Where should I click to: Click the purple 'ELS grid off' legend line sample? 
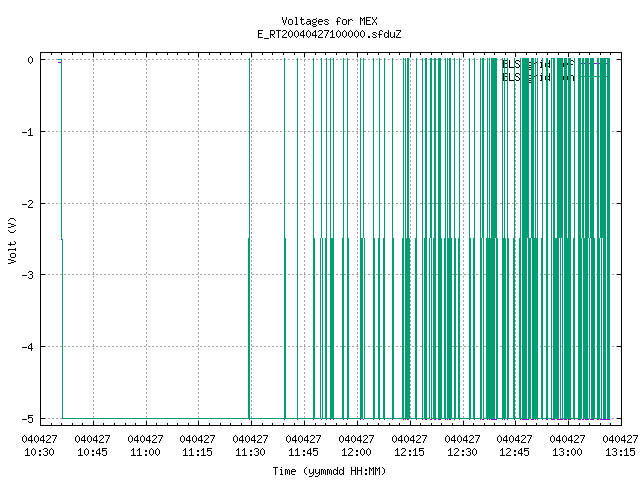point(594,64)
